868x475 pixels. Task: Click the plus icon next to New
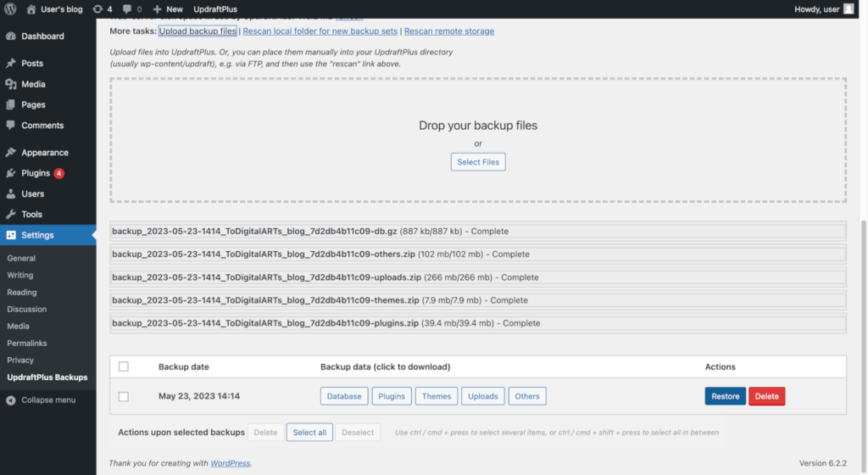157,8
